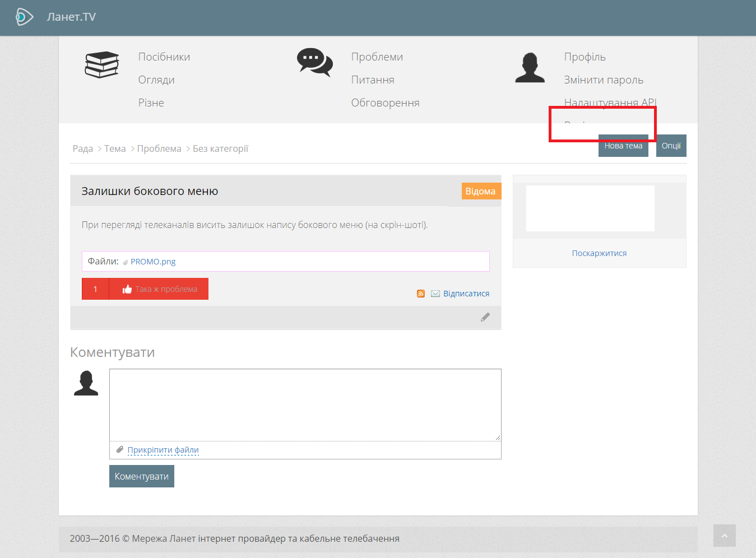Click the user profile silhouette icon in menu
This screenshot has width=756, height=558.
pos(530,68)
